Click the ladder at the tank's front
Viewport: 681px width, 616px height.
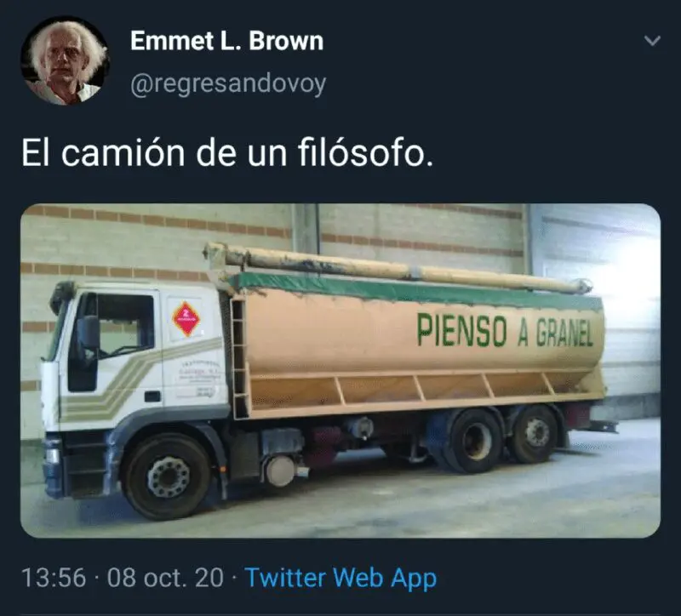(x=238, y=356)
